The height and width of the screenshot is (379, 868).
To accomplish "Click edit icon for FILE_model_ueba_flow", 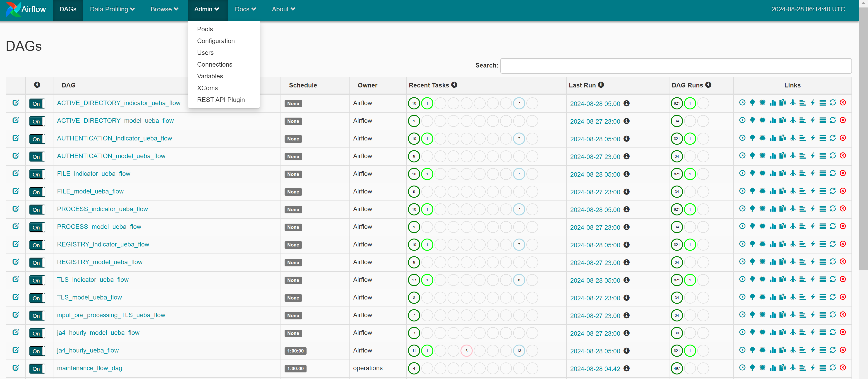I will pyautogui.click(x=15, y=191).
